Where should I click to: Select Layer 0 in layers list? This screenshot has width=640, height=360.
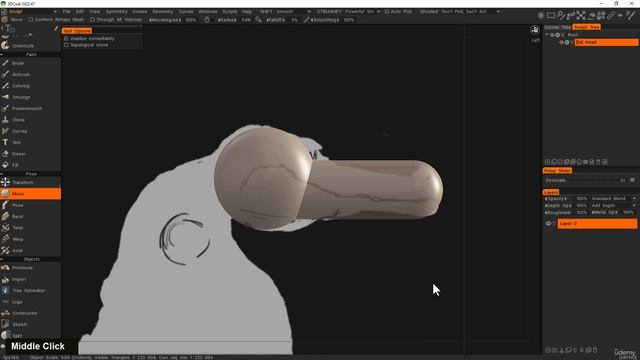(597, 224)
